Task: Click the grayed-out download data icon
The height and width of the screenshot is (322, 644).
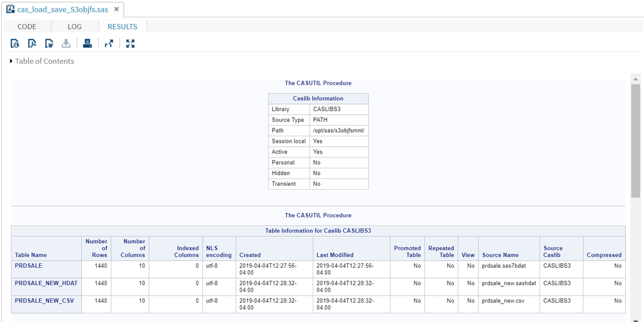Action: click(66, 44)
